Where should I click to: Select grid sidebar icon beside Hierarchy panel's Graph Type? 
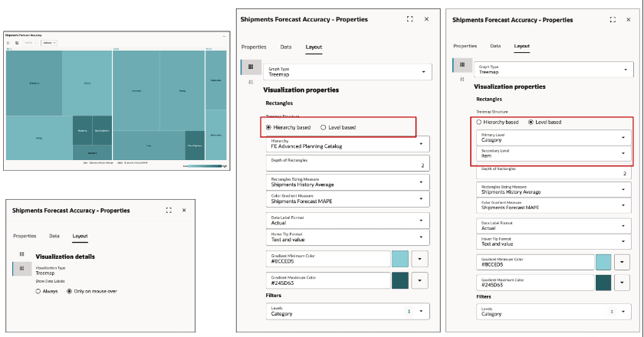tap(251, 67)
